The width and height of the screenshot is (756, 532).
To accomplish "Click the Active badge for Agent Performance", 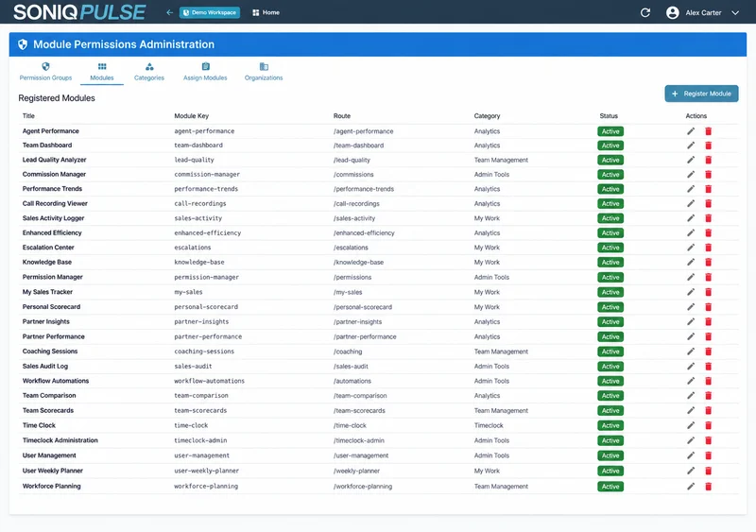I will tap(610, 131).
